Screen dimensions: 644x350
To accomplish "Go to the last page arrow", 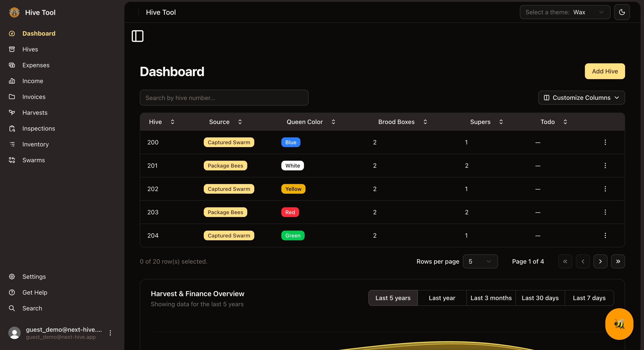I will [x=618, y=261].
